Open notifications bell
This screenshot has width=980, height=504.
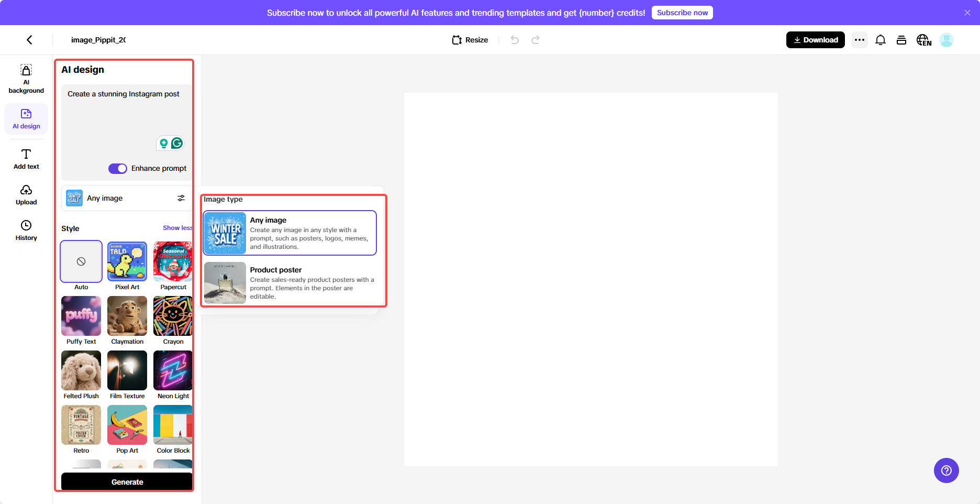pyautogui.click(x=881, y=40)
